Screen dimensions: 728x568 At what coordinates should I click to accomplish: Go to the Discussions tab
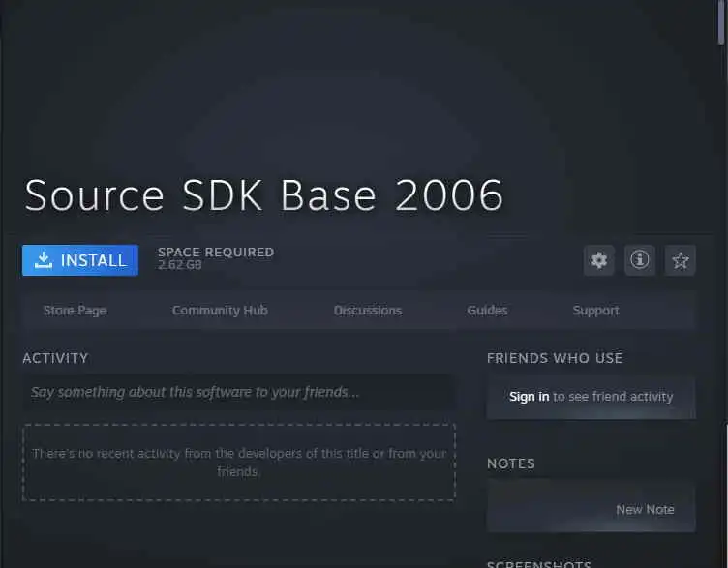pos(368,311)
